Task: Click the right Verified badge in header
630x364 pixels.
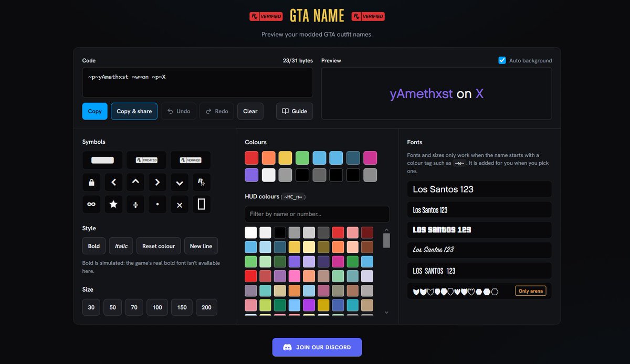Action: (x=367, y=16)
